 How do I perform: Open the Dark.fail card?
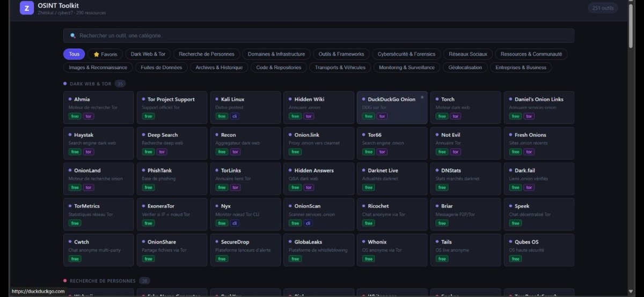(539, 179)
